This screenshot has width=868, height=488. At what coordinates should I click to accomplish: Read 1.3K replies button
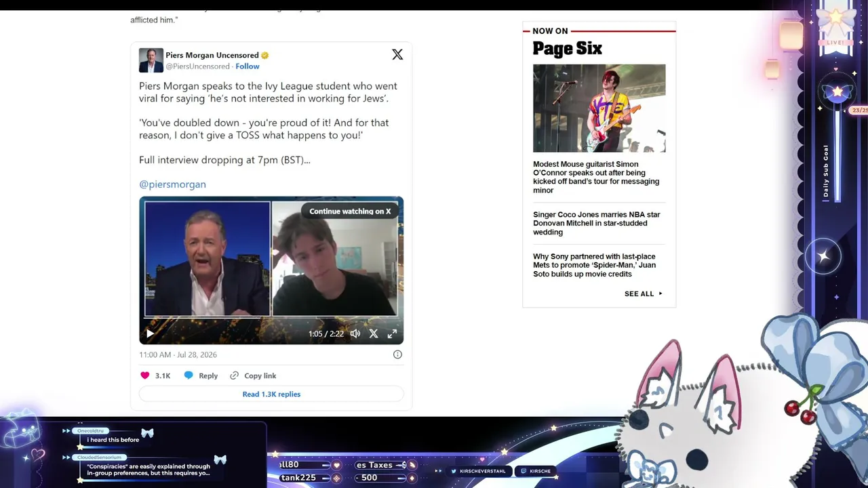coord(271,394)
